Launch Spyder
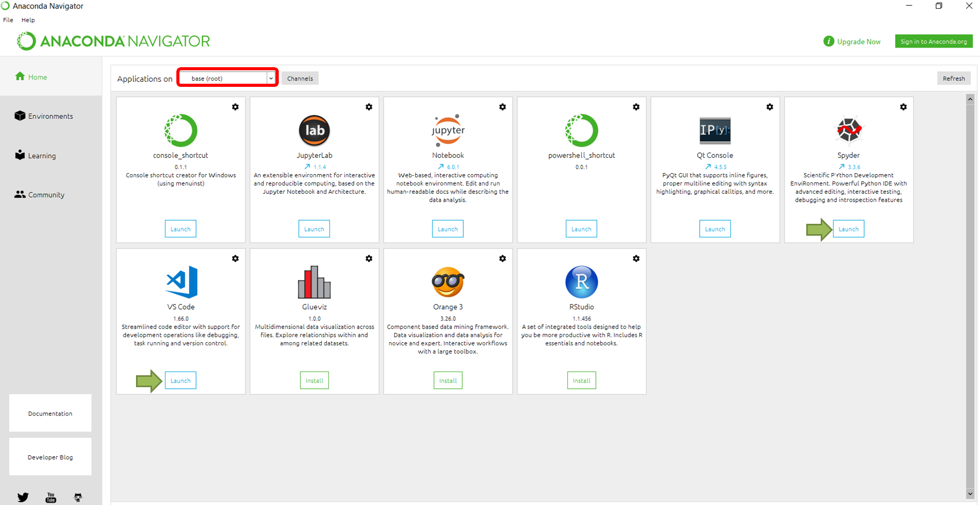Screen dimensions: 980x505 pyautogui.click(x=849, y=229)
